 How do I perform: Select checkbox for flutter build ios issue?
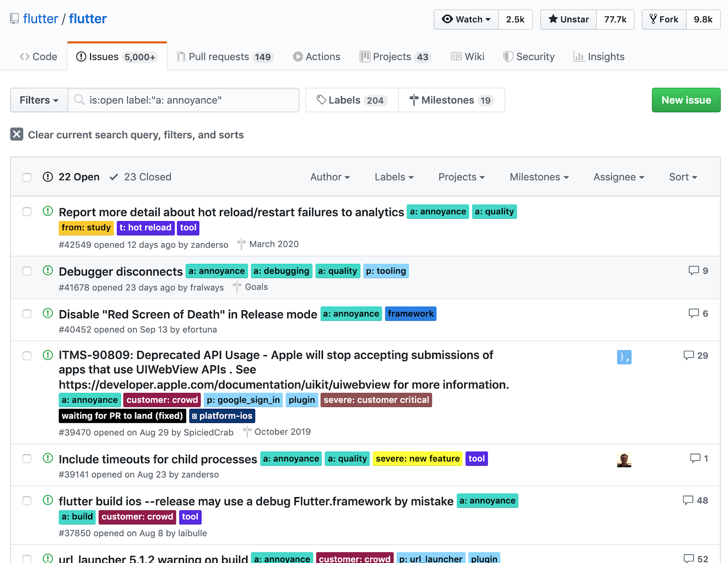tap(27, 501)
